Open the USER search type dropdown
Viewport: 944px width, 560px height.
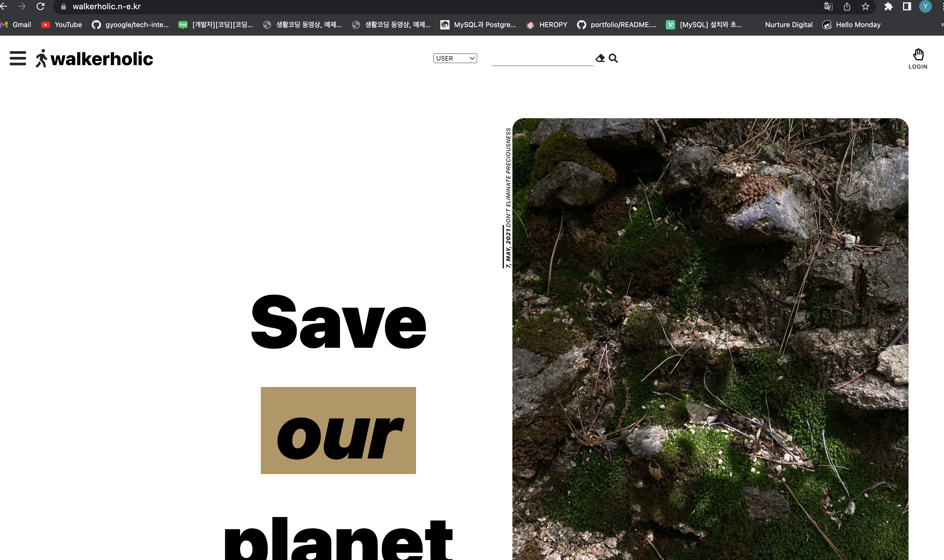(x=455, y=58)
